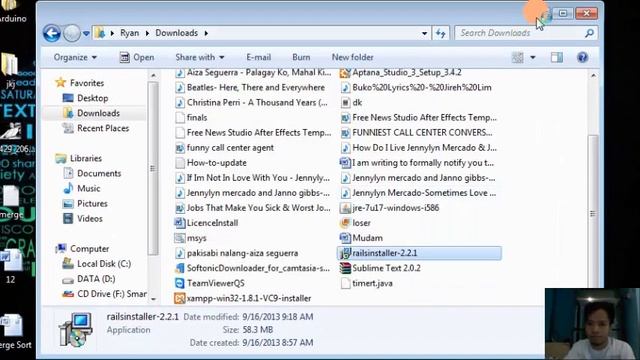640x360 pixels.
Task: Select the msys file icon
Action: [180, 238]
